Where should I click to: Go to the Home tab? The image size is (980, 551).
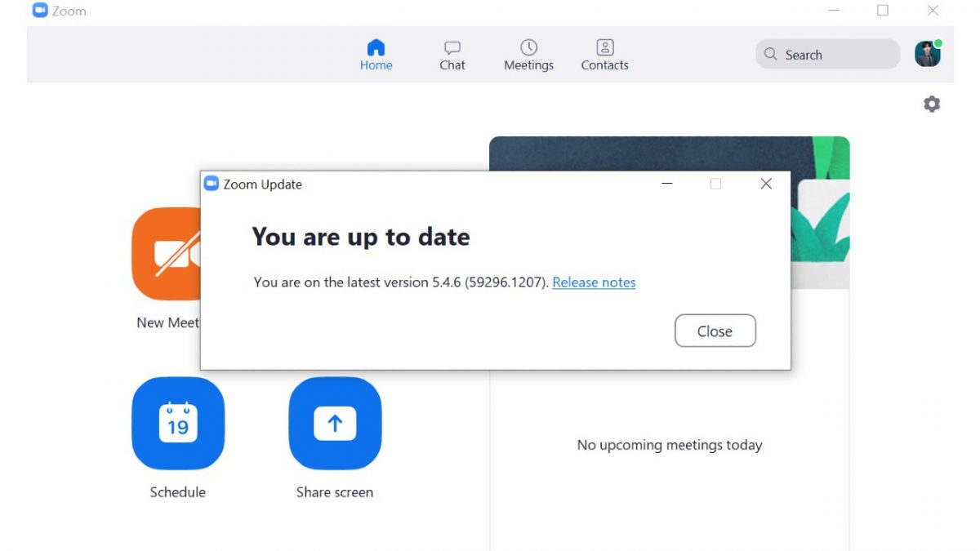click(376, 55)
